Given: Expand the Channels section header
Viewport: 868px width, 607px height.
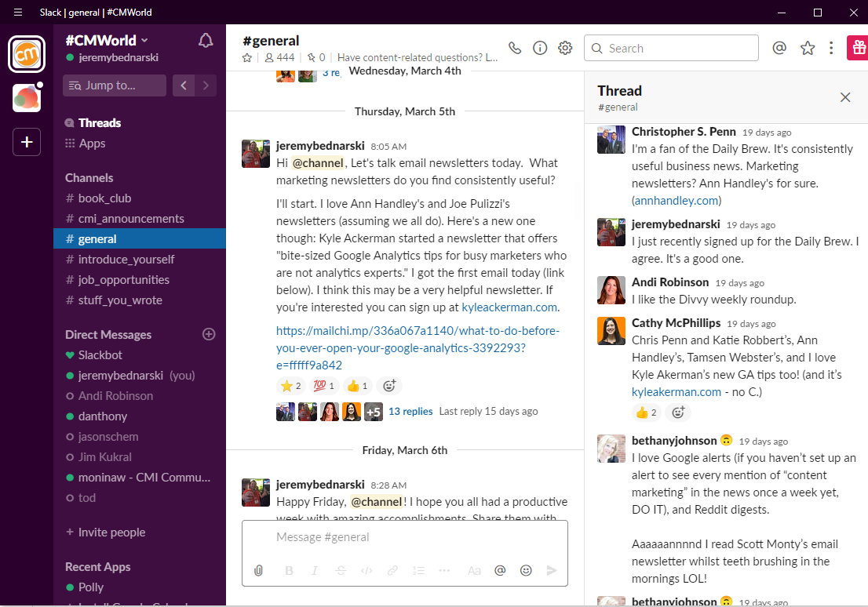Looking at the screenshot, I should pyautogui.click(x=89, y=177).
